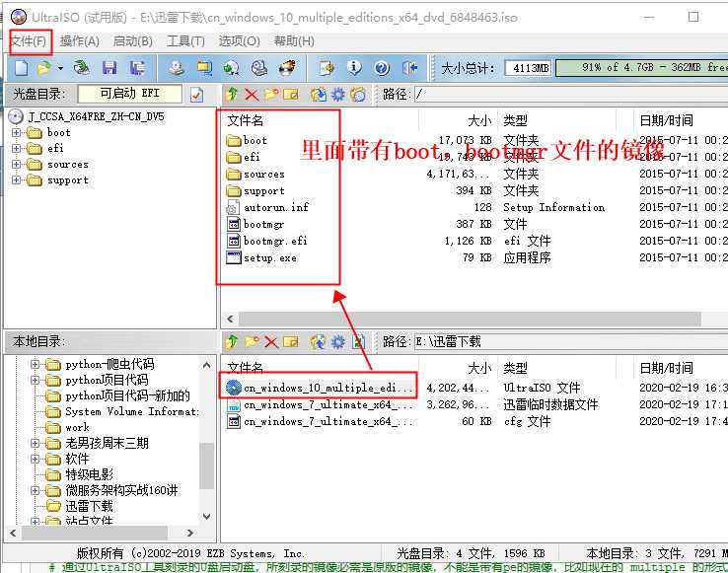
Task: Click the 类型 column header in local list
Action: pos(515,368)
